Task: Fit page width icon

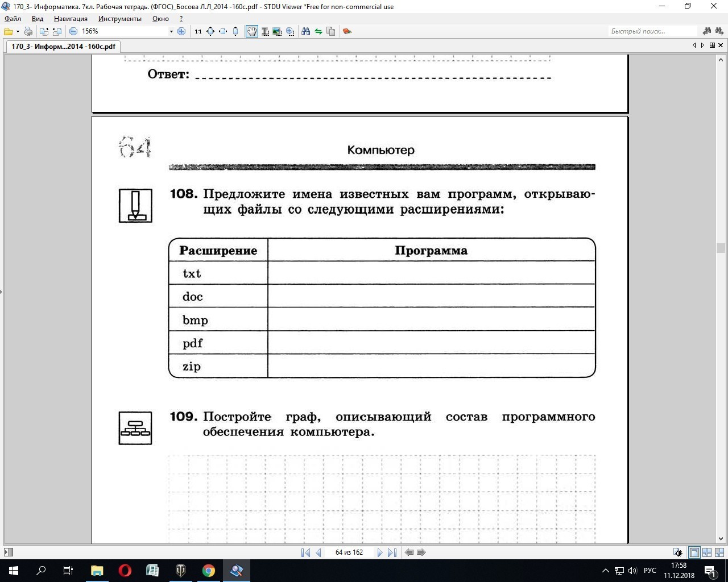Action: pyautogui.click(x=223, y=31)
